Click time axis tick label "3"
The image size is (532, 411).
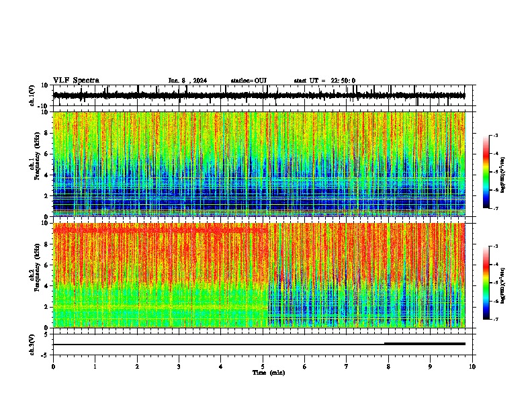click(x=179, y=367)
